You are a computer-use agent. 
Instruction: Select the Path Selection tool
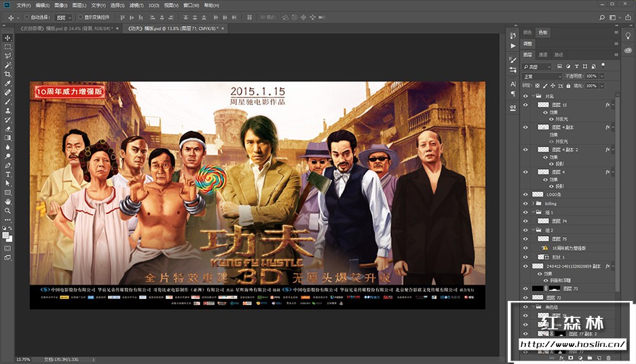coord(7,184)
